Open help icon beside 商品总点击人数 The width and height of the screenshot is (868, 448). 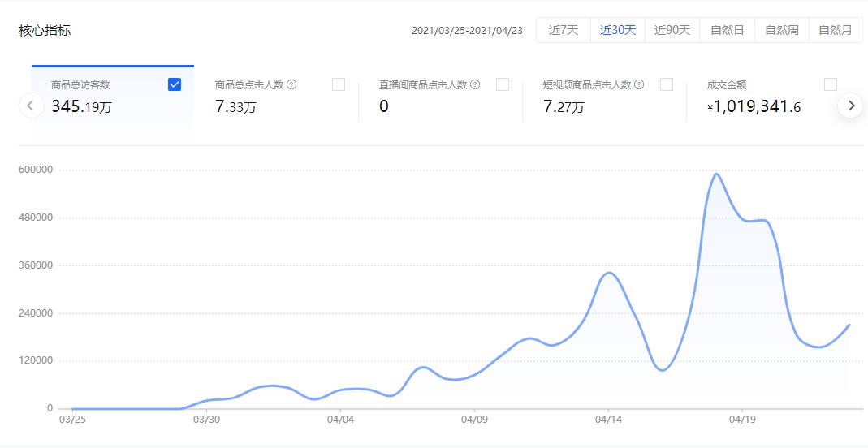tap(291, 84)
